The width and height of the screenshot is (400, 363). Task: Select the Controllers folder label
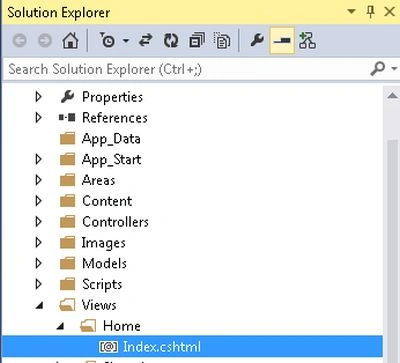coord(115,222)
